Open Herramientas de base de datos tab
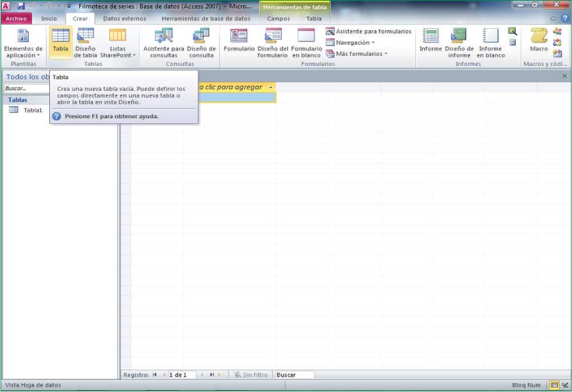The image size is (572, 392). [x=206, y=19]
